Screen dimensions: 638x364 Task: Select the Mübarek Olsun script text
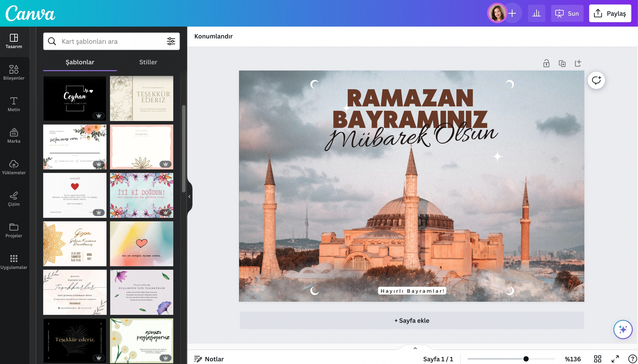tap(411, 136)
